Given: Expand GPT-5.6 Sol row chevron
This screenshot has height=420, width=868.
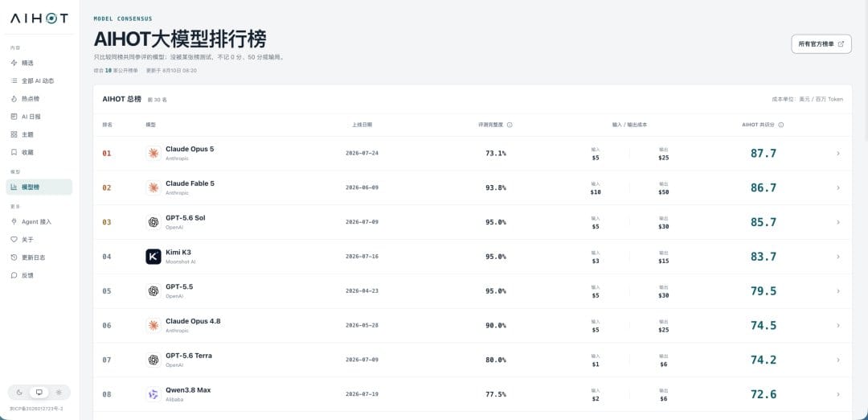Looking at the screenshot, I should coord(838,222).
